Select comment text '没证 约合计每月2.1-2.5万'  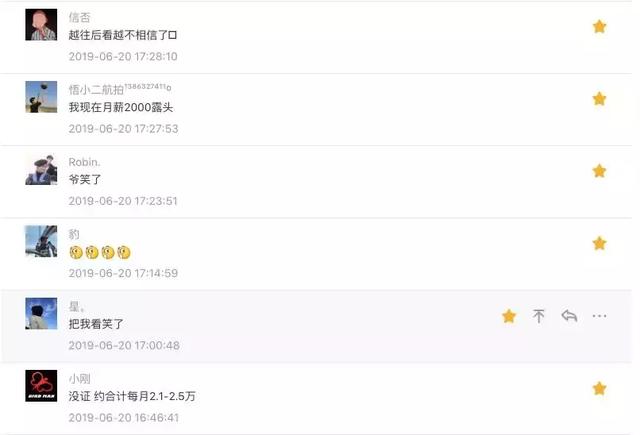[x=132, y=396]
